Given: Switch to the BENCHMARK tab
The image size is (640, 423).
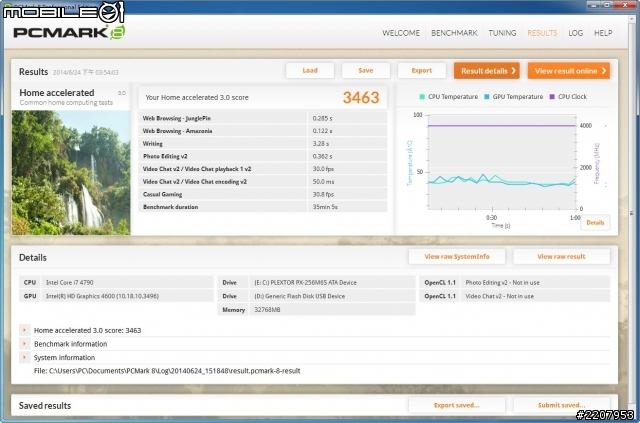Looking at the screenshot, I should click(x=454, y=33).
